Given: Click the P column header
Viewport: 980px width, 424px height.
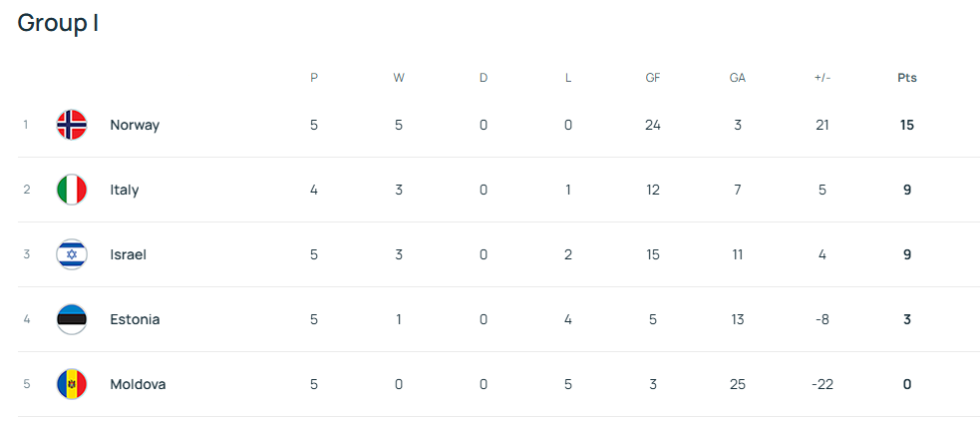Looking at the screenshot, I should [314, 78].
